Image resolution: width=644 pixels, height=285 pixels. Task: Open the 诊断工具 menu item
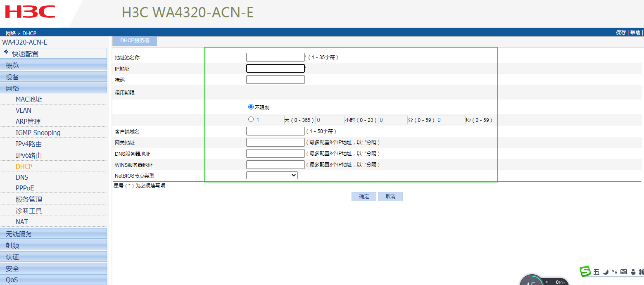coord(29,211)
